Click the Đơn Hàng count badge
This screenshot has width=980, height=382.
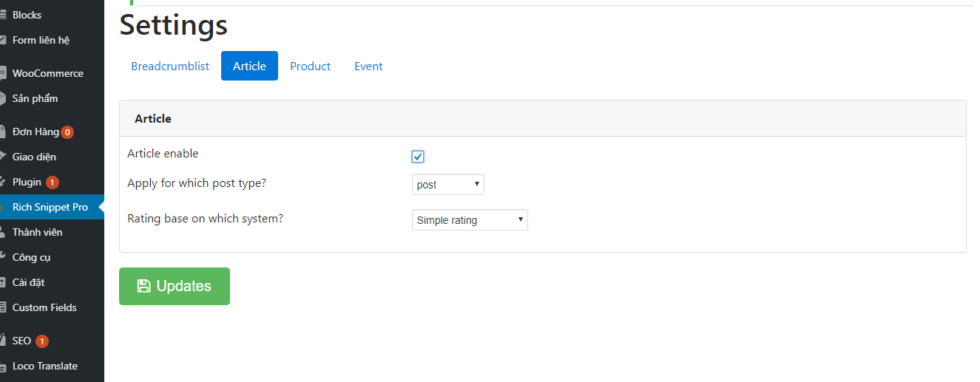(x=67, y=132)
